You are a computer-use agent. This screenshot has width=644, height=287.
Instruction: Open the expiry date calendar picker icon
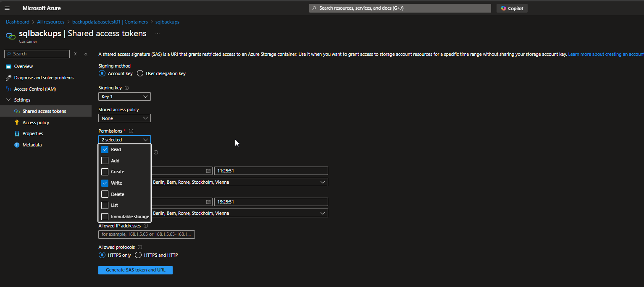pyautogui.click(x=208, y=202)
